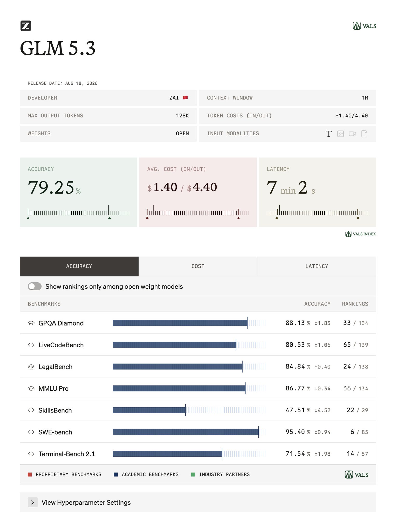Viewport: 396px width, 532px height.
Task: Click the red Proprietary Benchmarks legend swatch
Action: (x=30, y=475)
